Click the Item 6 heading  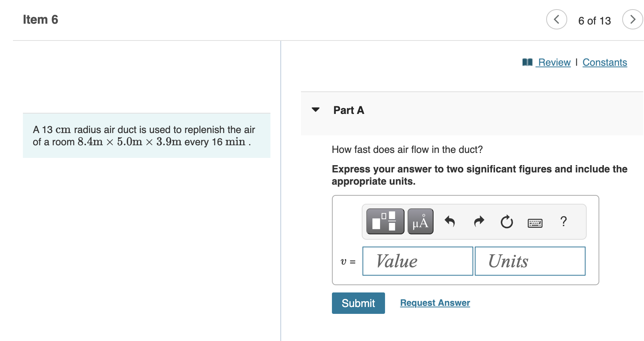point(40,19)
